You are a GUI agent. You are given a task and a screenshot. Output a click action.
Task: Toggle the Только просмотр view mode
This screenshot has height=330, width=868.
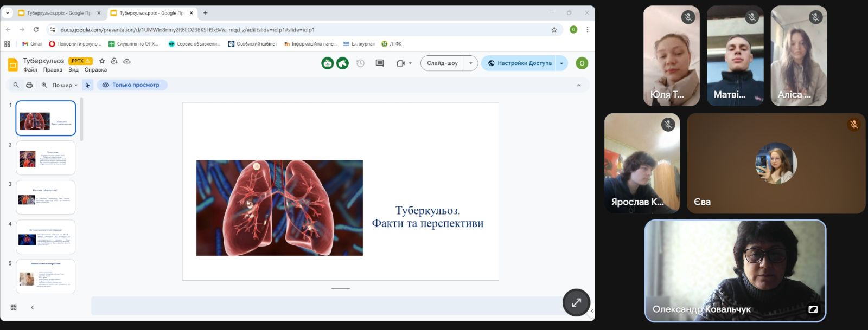pos(132,85)
